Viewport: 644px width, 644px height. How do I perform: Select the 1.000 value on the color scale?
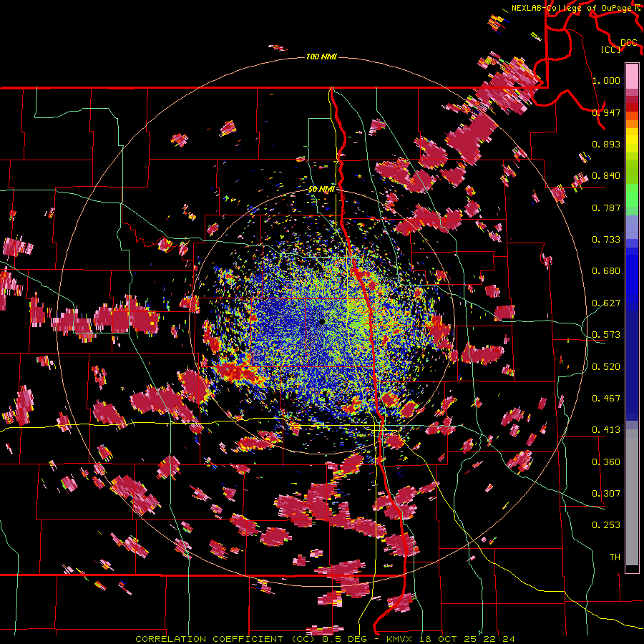pos(606,80)
